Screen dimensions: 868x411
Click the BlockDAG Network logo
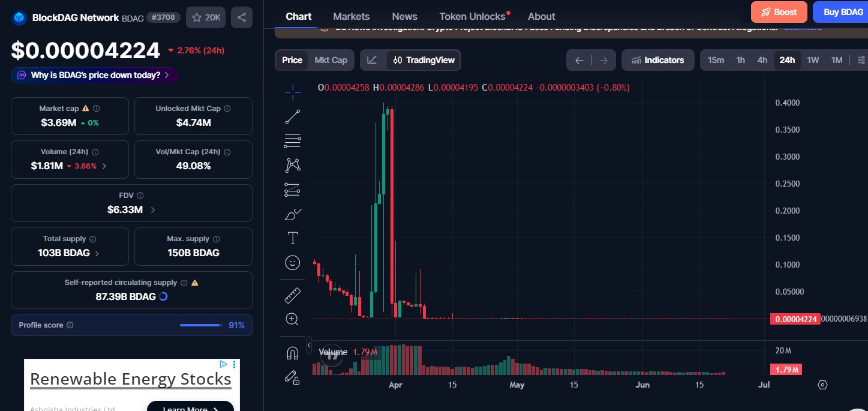point(19,17)
